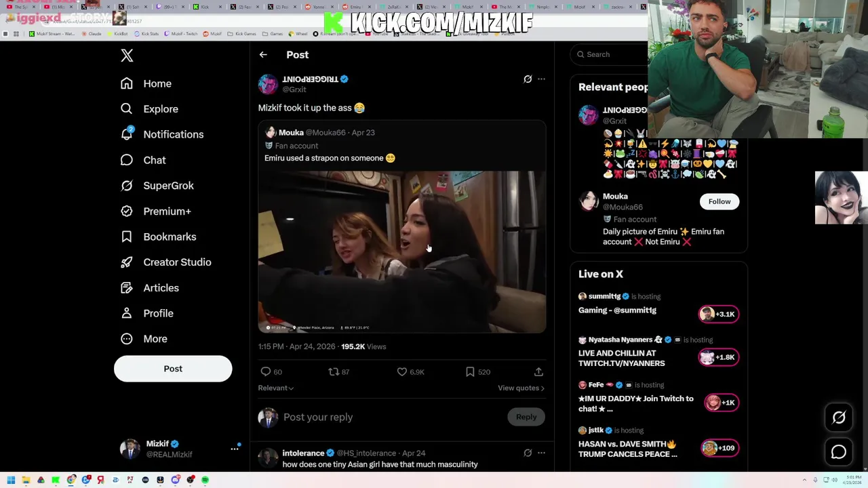Open quoted Mouka post text
This screenshot has width=868, height=488.
click(330, 158)
